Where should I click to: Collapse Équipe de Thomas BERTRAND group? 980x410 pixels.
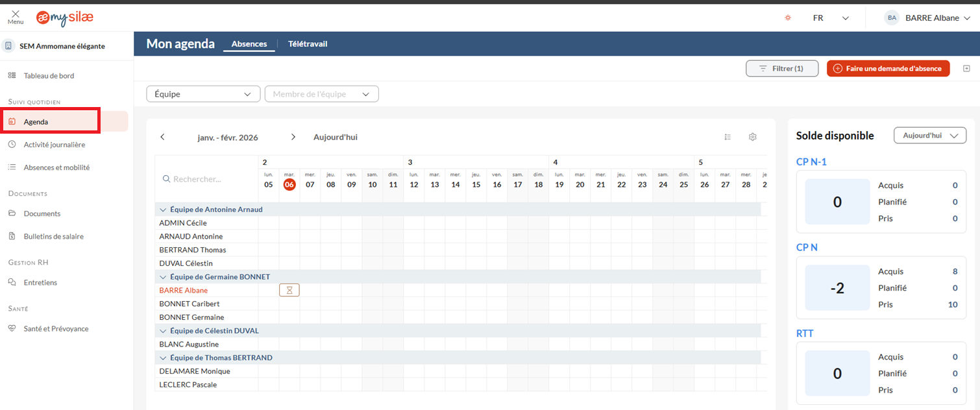tap(164, 357)
